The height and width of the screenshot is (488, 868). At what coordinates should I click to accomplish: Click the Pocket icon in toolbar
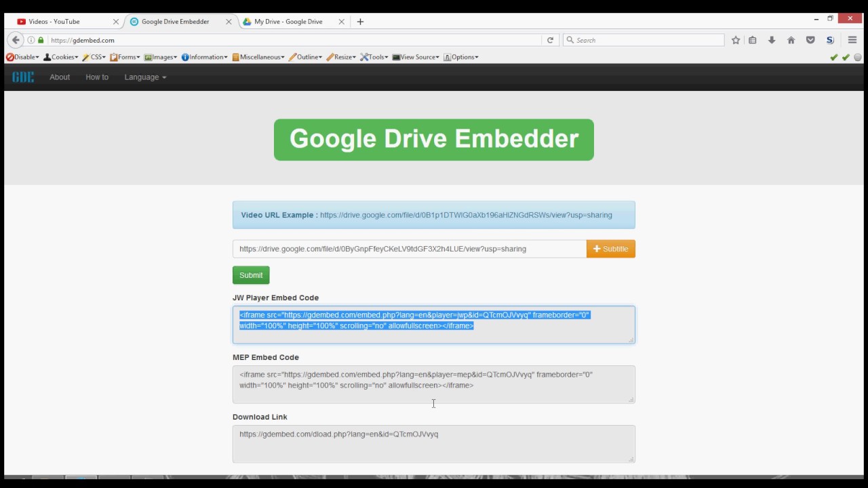pos(810,40)
